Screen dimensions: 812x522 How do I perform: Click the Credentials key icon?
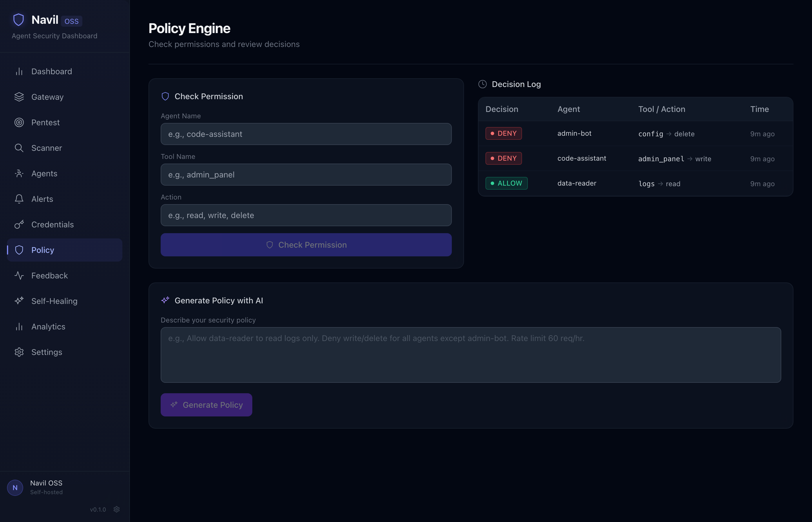pos(19,224)
